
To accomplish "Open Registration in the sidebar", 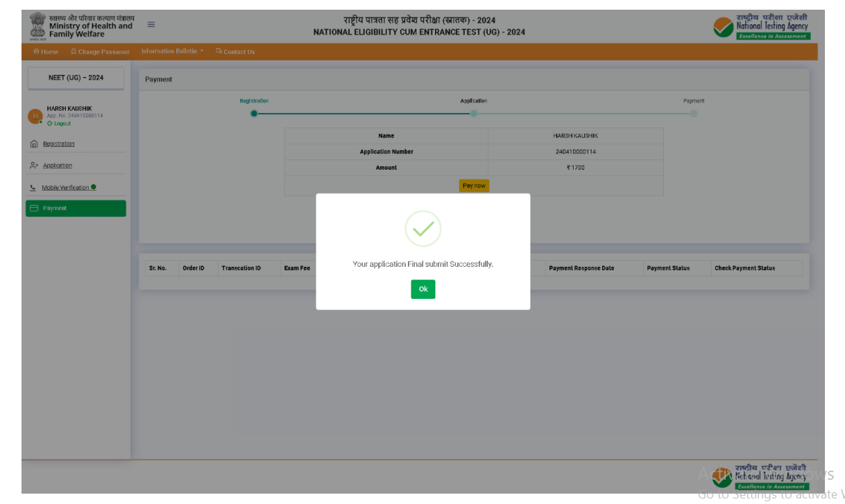I will pos(58,144).
